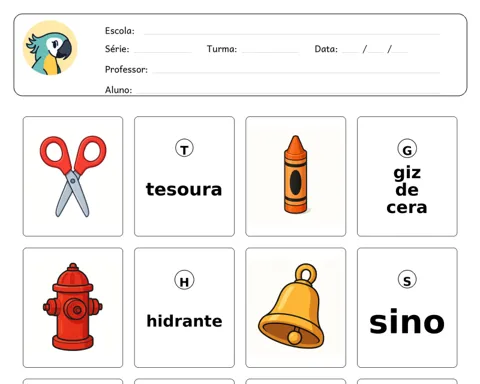Click the parrot logo in the header
480x384 pixels.
[50, 48]
